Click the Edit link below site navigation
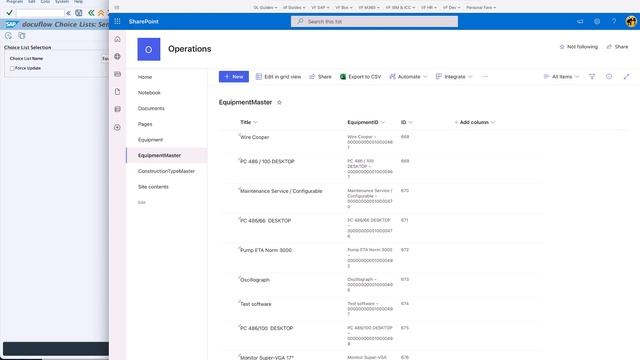Screen dimensions: 640x360 [142, 202]
